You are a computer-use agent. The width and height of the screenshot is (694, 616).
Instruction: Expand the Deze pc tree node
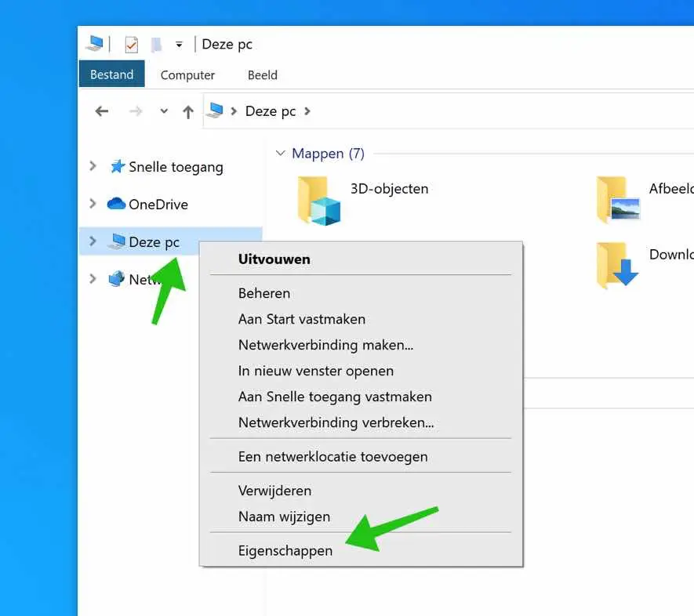93,241
